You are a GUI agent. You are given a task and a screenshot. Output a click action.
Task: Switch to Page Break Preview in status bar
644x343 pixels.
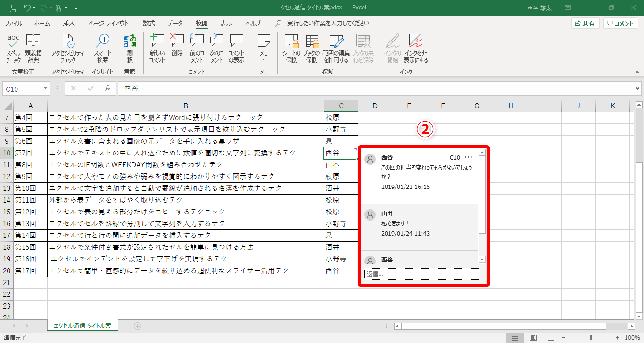[x=551, y=338]
